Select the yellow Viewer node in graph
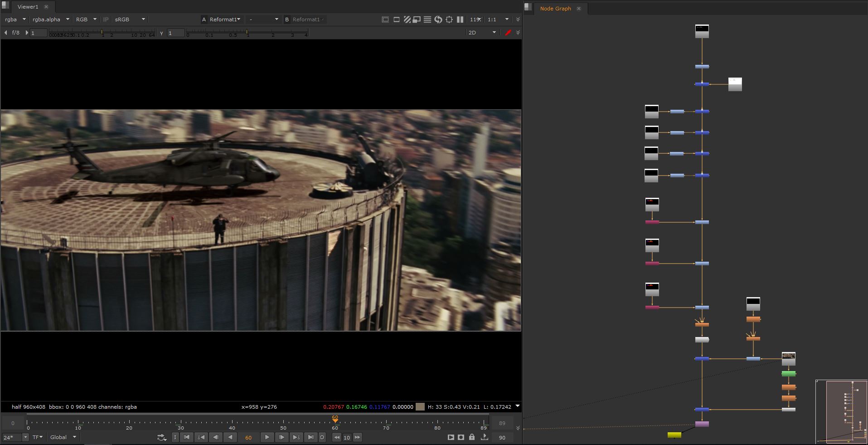The height and width of the screenshot is (445, 868). [x=674, y=435]
